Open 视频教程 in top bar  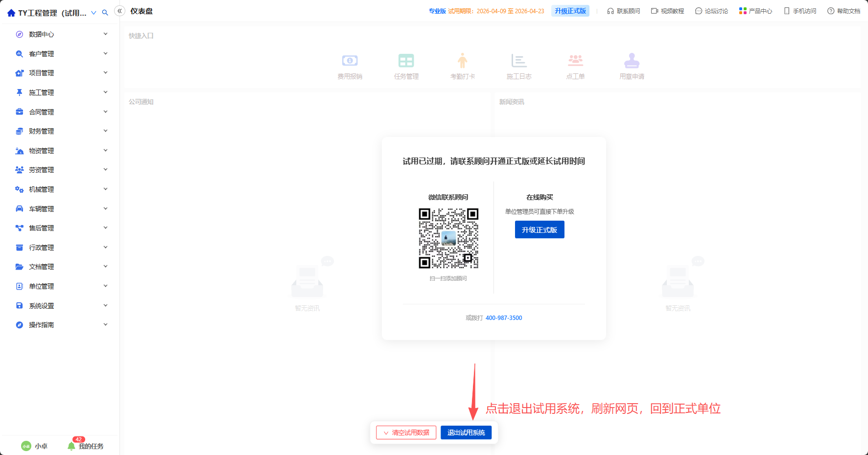click(x=667, y=11)
